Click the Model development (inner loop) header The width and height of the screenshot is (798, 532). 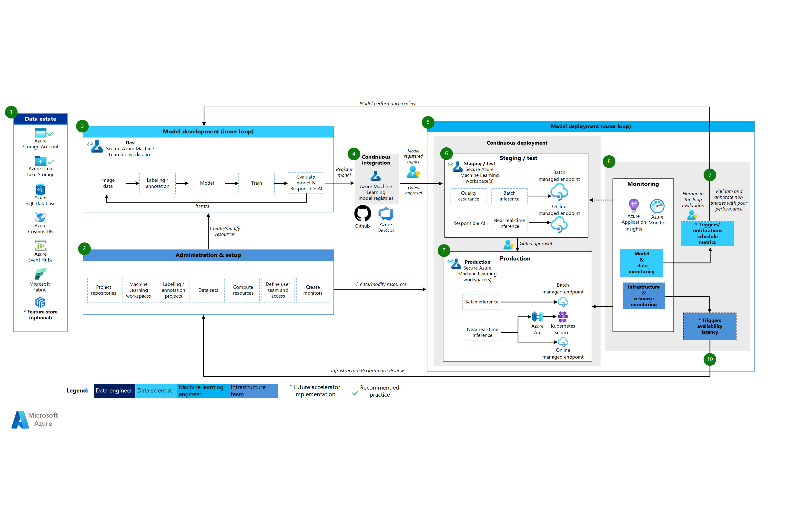pyautogui.click(x=208, y=132)
